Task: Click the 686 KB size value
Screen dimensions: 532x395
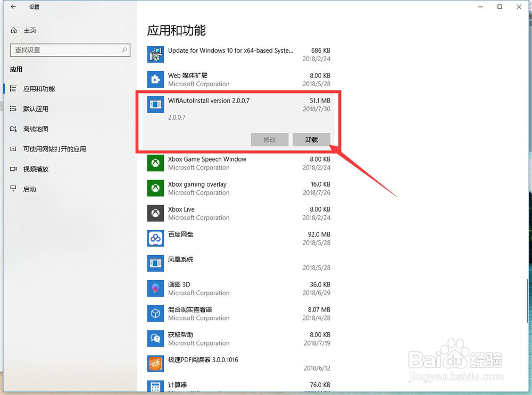Action: tap(321, 51)
